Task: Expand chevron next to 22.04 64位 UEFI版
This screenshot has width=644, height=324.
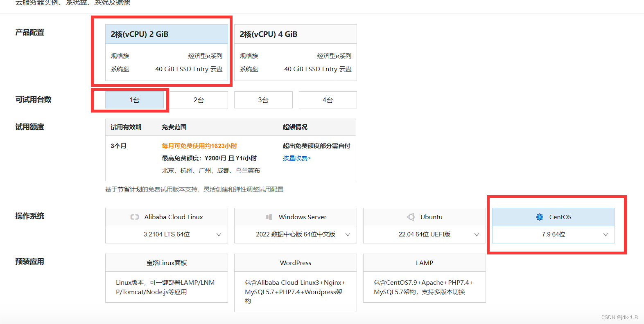Action: pos(477,234)
